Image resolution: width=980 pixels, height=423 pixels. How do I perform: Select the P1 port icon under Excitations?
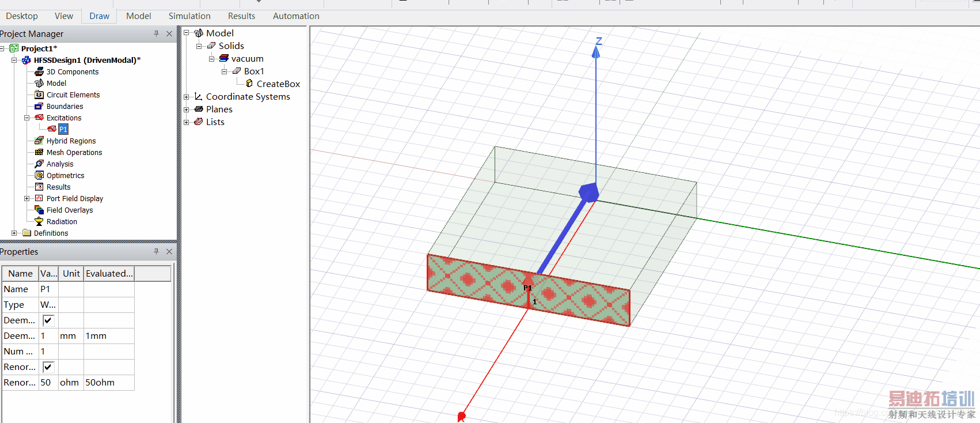pos(52,129)
